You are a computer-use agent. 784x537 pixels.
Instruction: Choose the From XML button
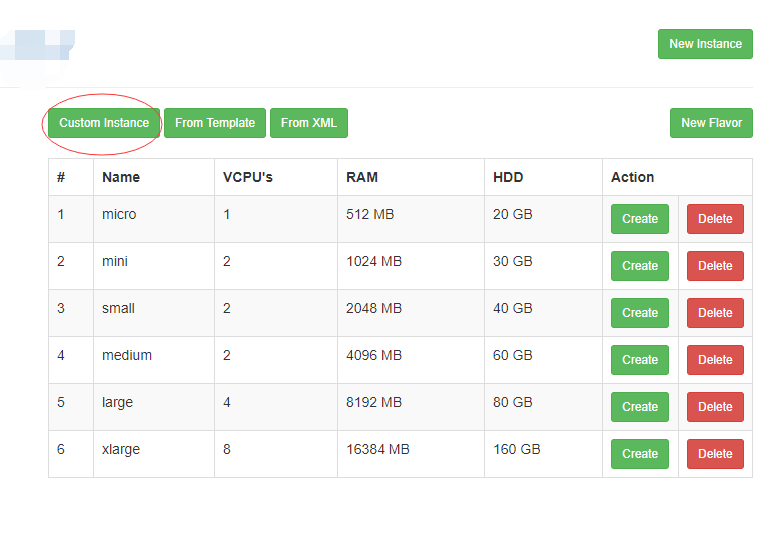pos(308,123)
